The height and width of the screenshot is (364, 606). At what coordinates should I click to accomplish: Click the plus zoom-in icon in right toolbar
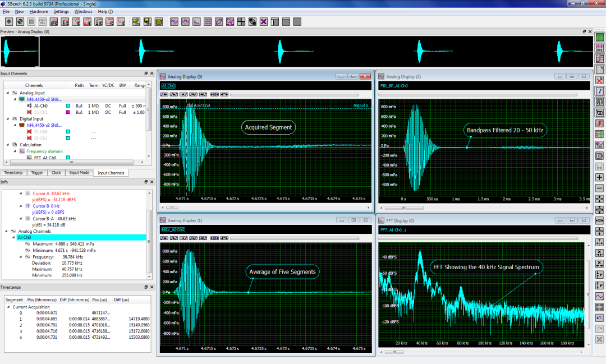click(x=599, y=177)
